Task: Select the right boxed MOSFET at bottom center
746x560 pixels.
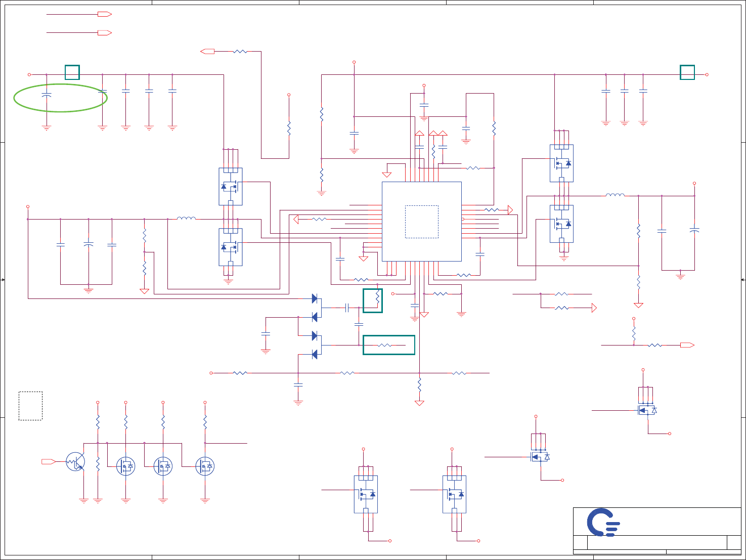Action: point(454,494)
